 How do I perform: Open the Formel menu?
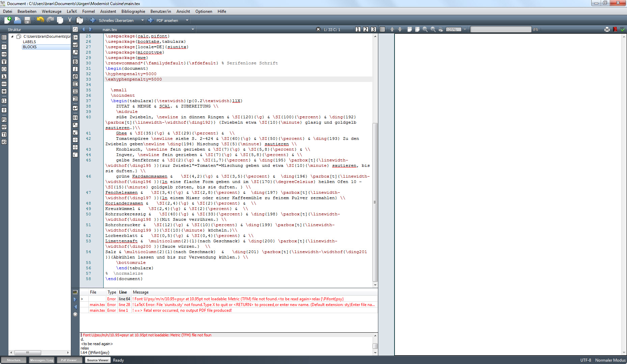click(x=88, y=11)
